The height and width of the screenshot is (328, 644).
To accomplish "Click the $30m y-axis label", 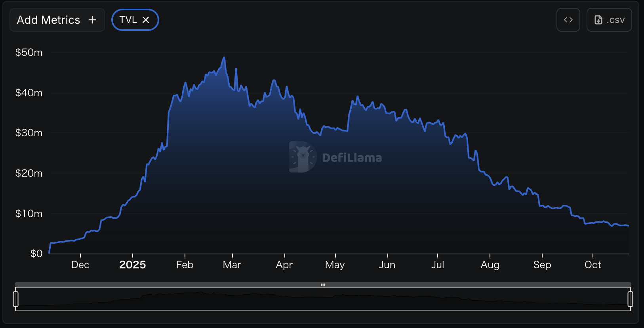I will coord(29,133).
